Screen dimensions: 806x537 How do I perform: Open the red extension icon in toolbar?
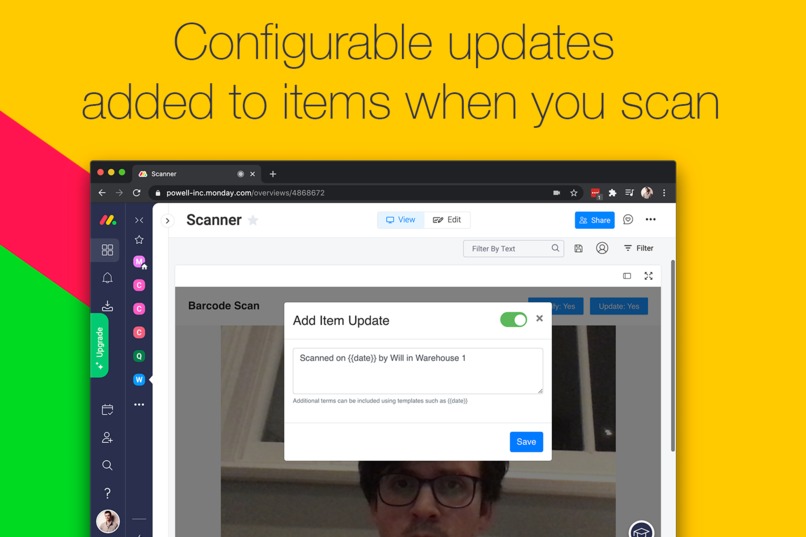(x=595, y=193)
